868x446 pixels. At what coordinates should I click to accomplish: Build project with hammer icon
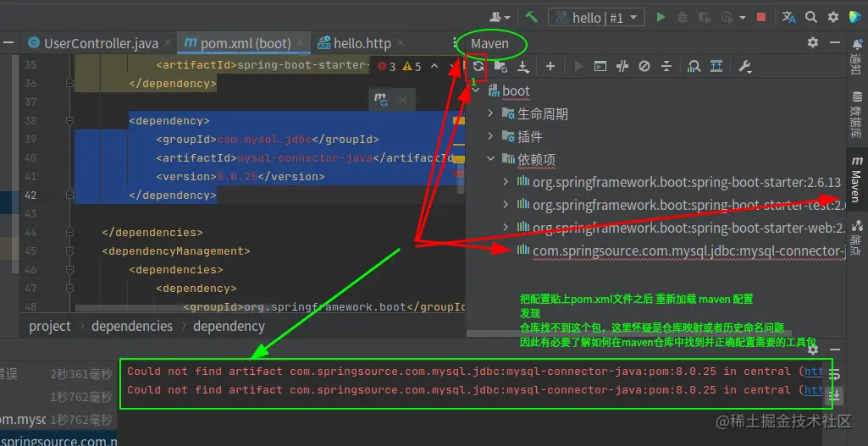(532, 17)
